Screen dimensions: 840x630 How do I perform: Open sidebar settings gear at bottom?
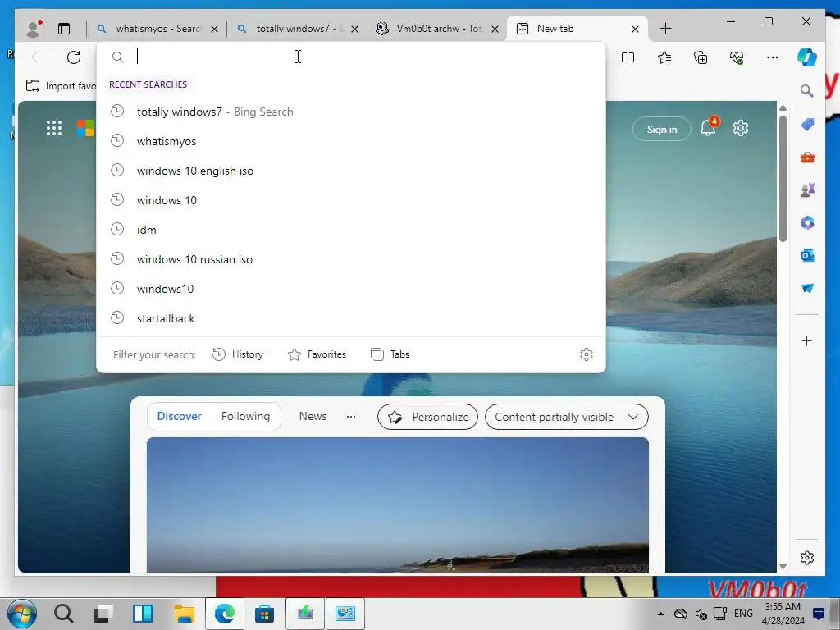click(x=807, y=558)
